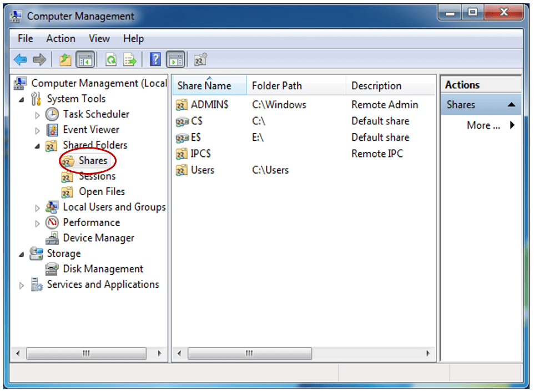Sort by the Share Name column header

pos(209,85)
